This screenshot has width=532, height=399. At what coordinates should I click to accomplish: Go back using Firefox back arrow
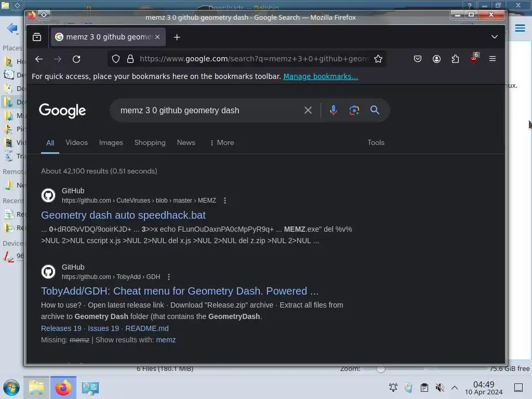pos(39,59)
